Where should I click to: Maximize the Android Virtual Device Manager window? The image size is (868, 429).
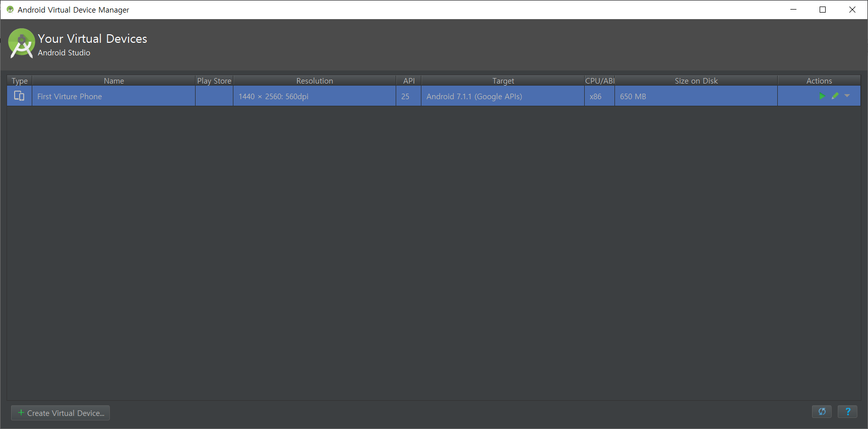tap(823, 10)
